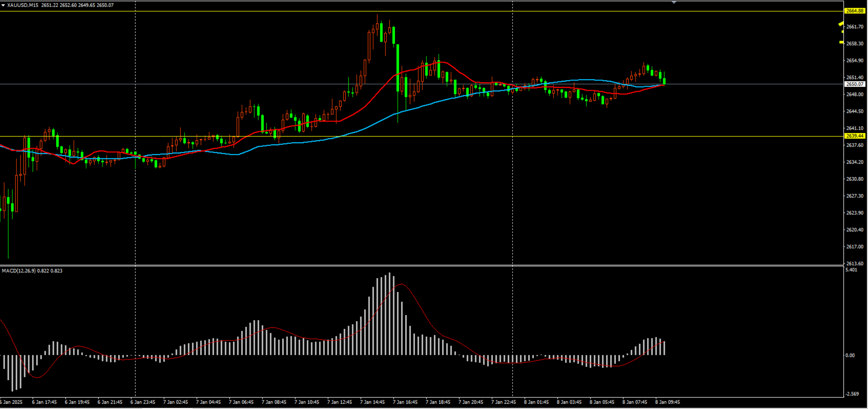Click the 2661.70 price scale value

click(855, 27)
